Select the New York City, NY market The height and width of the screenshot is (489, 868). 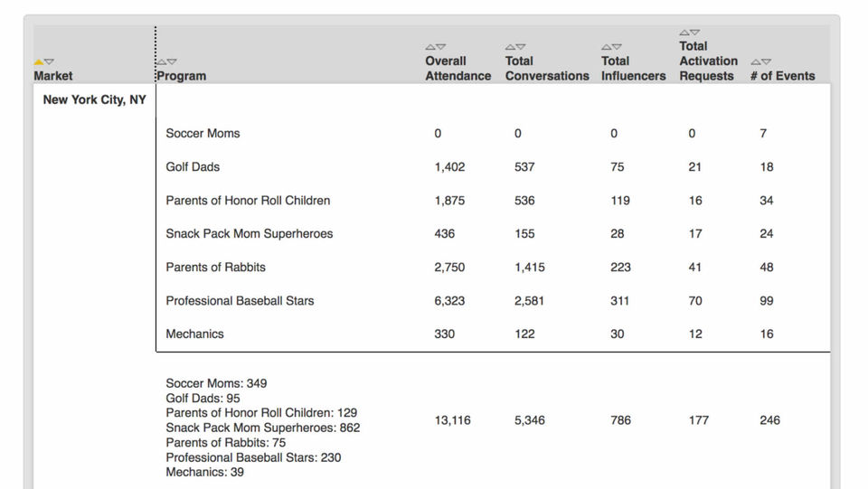[95, 100]
